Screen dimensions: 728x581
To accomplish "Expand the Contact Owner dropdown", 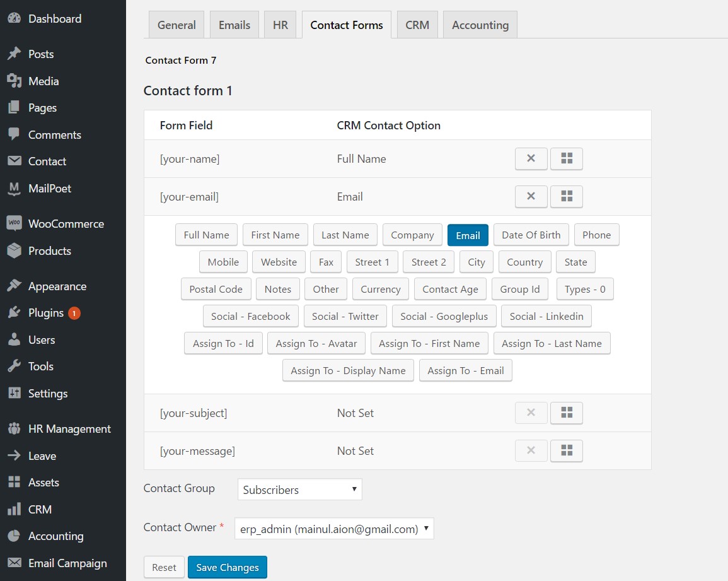I will click(333, 529).
